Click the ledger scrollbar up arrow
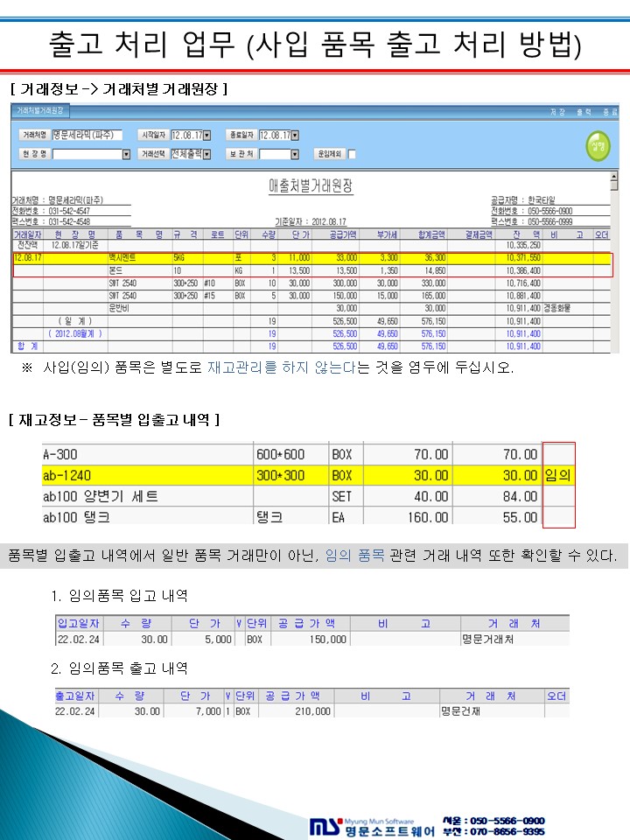Viewport: 630px width, 840px height. (614, 175)
